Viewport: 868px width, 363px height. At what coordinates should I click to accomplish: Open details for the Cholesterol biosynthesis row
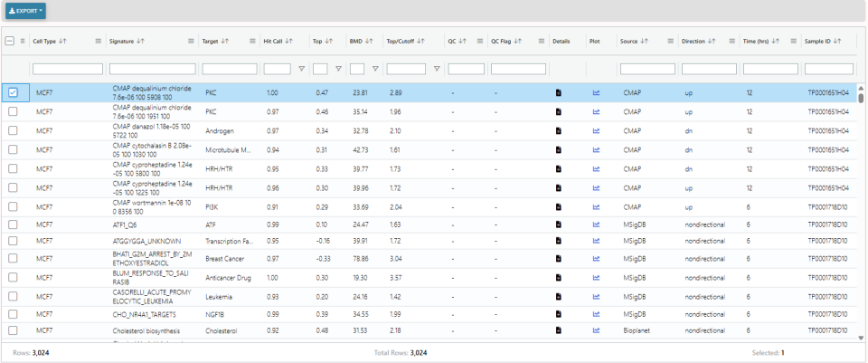tap(559, 330)
